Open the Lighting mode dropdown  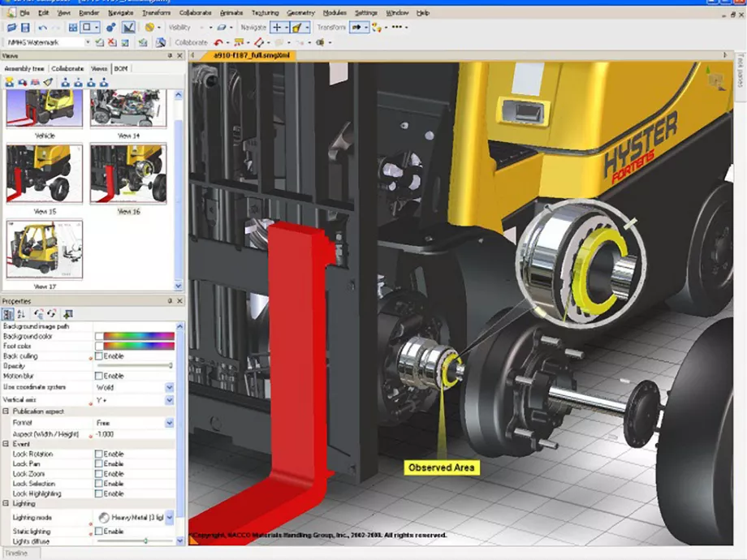click(170, 517)
